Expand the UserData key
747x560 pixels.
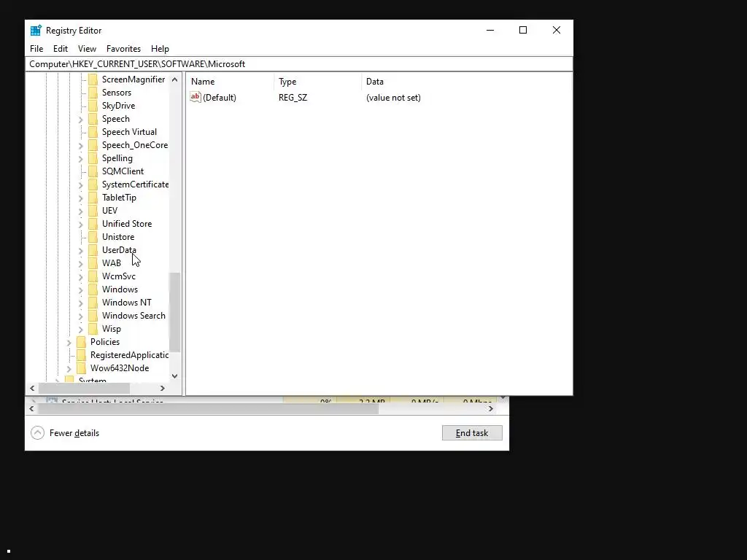click(80, 251)
